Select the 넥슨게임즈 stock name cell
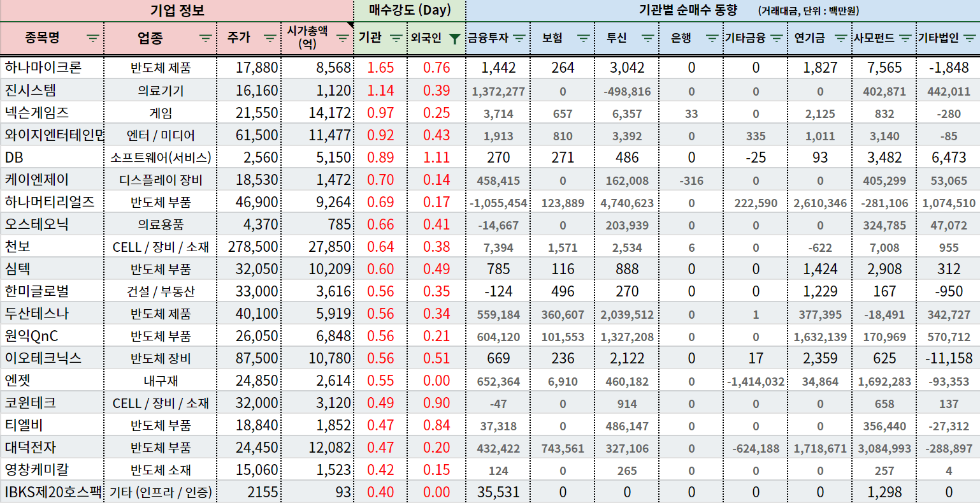 (52, 112)
